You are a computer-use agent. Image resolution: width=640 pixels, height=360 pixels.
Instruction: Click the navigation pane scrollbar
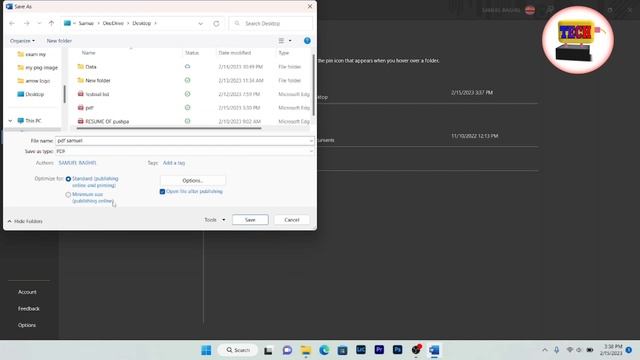pos(64,94)
